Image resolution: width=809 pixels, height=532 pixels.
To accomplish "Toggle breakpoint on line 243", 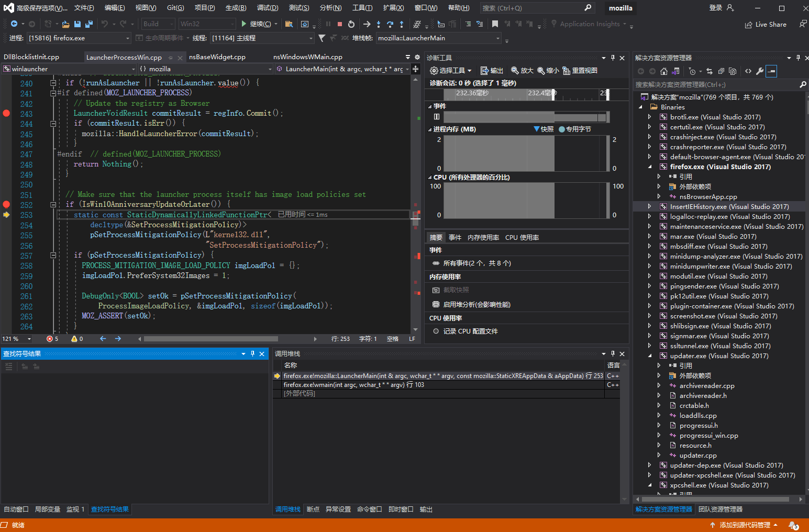I will 6,113.
